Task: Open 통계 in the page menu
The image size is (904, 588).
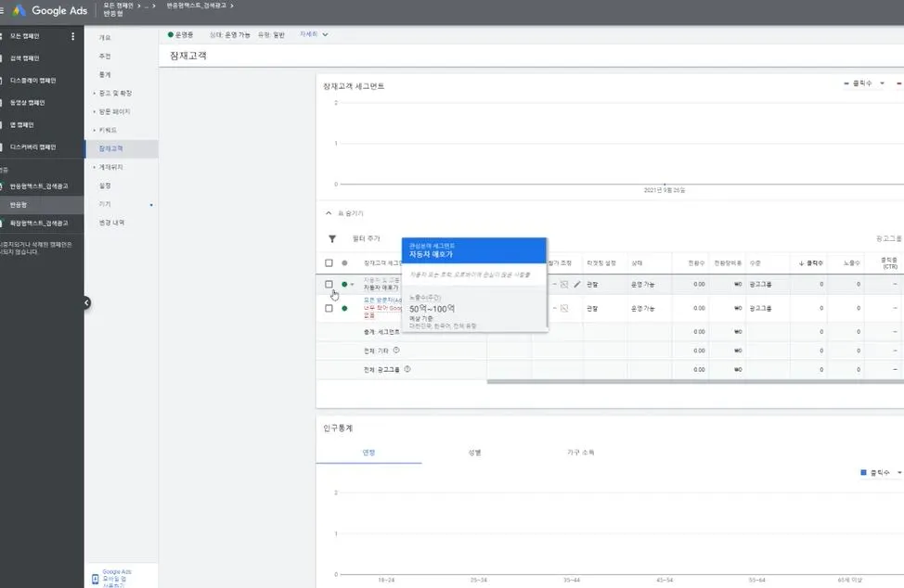Action: coord(105,75)
